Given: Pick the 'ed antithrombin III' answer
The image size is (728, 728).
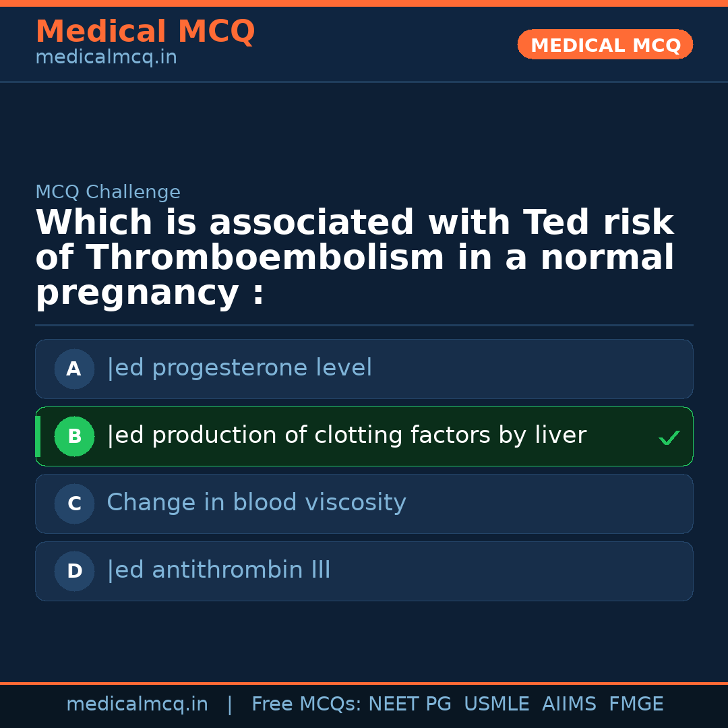Looking at the screenshot, I should coord(218,570).
